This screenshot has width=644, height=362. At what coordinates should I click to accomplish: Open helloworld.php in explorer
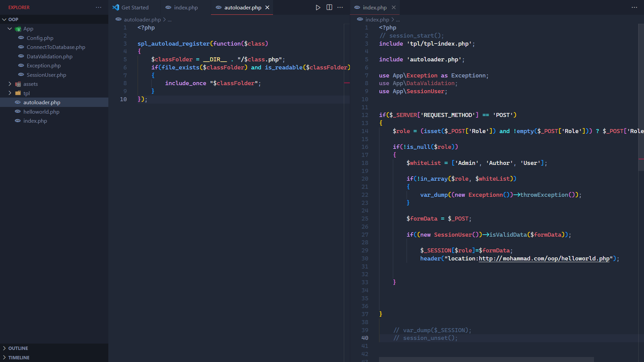coord(41,112)
